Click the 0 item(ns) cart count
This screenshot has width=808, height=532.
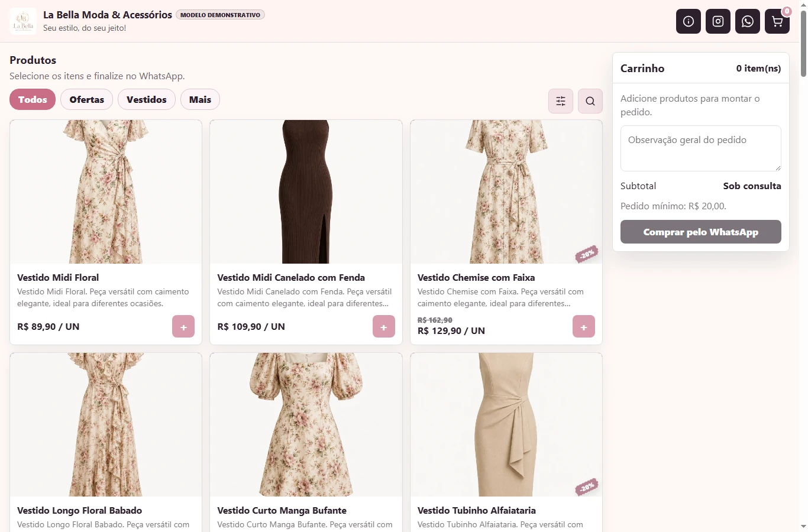(758, 69)
